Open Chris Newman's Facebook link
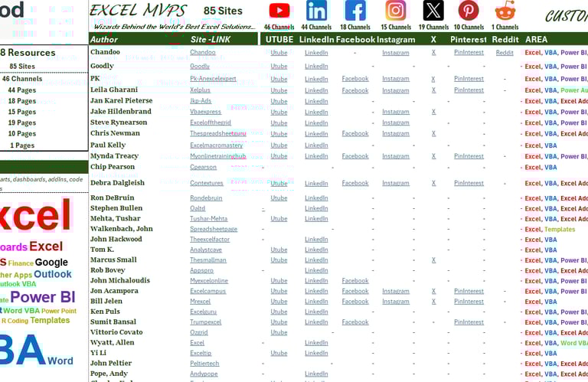 [x=355, y=133]
